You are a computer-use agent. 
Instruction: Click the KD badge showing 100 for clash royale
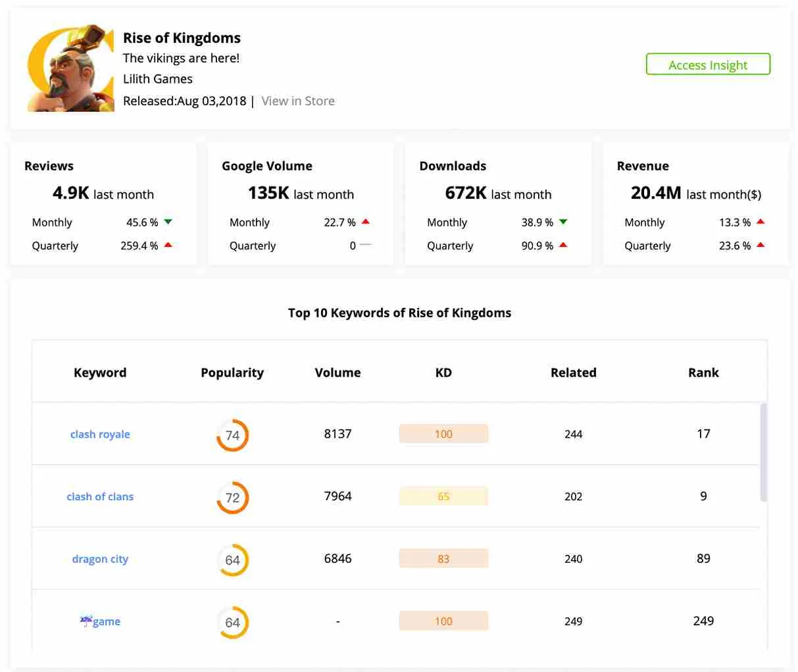(x=443, y=433)
